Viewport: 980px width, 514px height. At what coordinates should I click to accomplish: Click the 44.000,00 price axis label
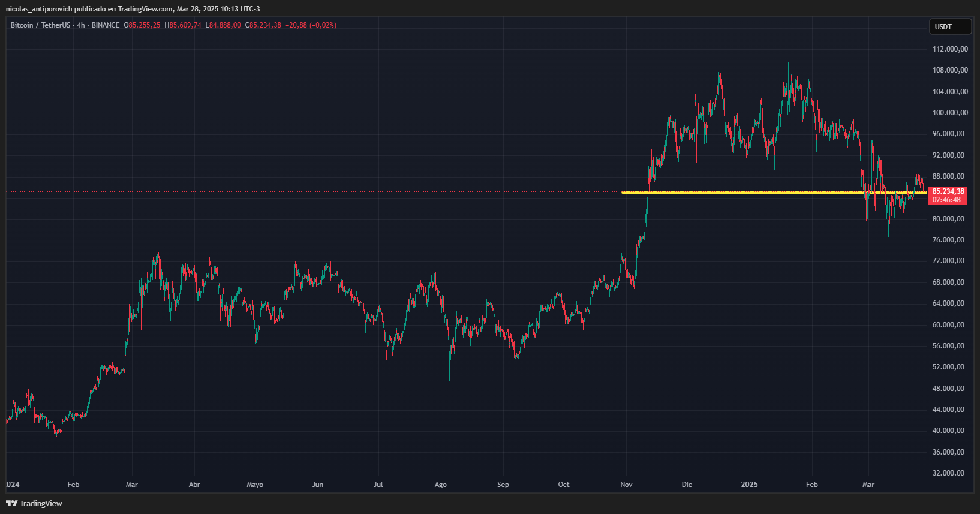pyautogui.click(x=948, y=410)
